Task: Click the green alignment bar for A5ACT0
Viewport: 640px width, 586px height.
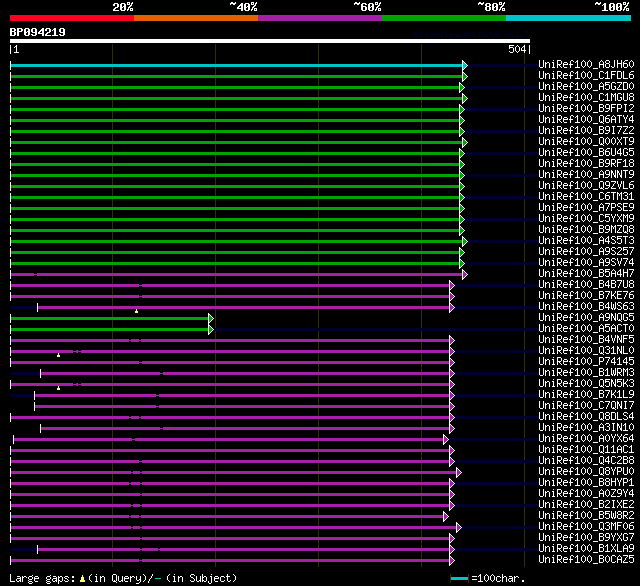Action: (x=110, y=329)
